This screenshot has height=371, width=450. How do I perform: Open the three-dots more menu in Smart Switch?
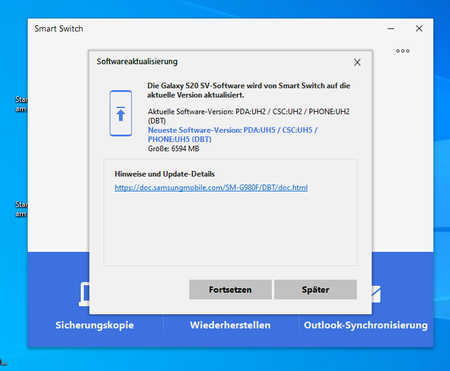click(x=403, y=51)
